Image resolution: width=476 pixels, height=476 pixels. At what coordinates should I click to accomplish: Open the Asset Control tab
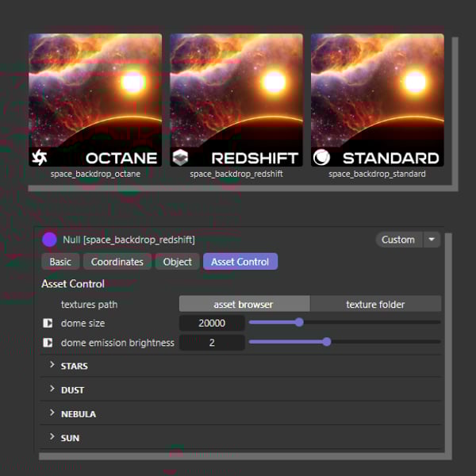click(240, 262)
